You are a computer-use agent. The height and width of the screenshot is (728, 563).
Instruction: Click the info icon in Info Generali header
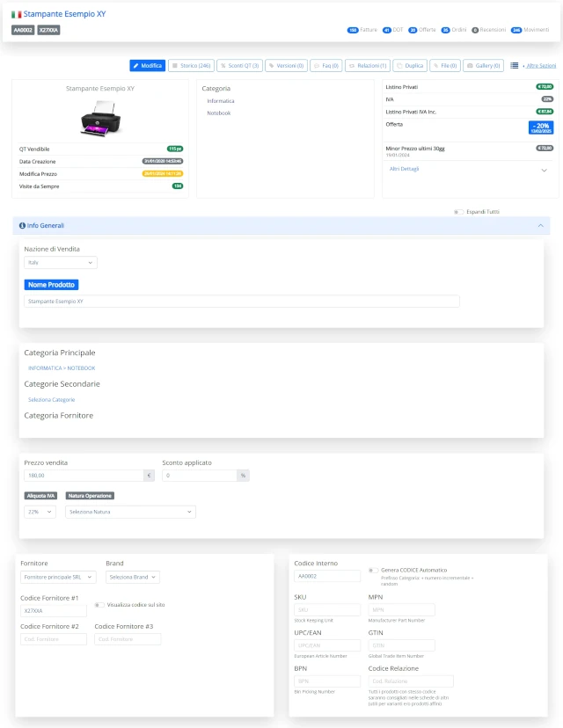(x=22, y=226)
